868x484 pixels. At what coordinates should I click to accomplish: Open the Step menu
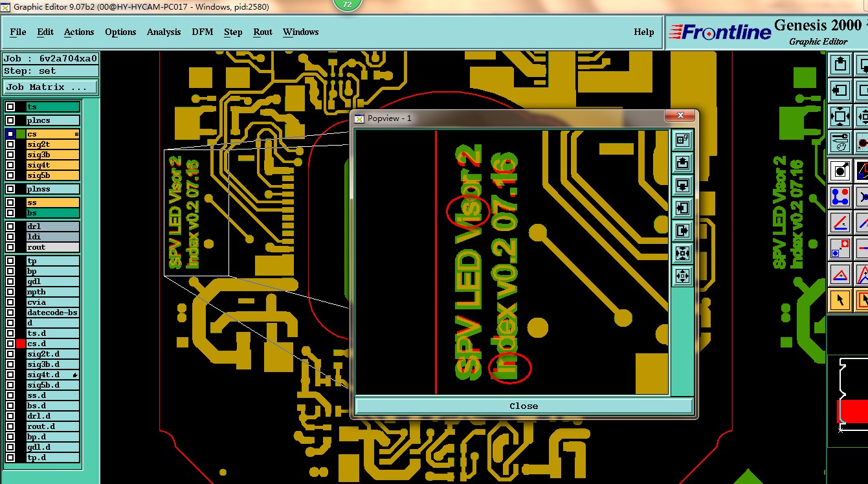(x=233, y=32)
